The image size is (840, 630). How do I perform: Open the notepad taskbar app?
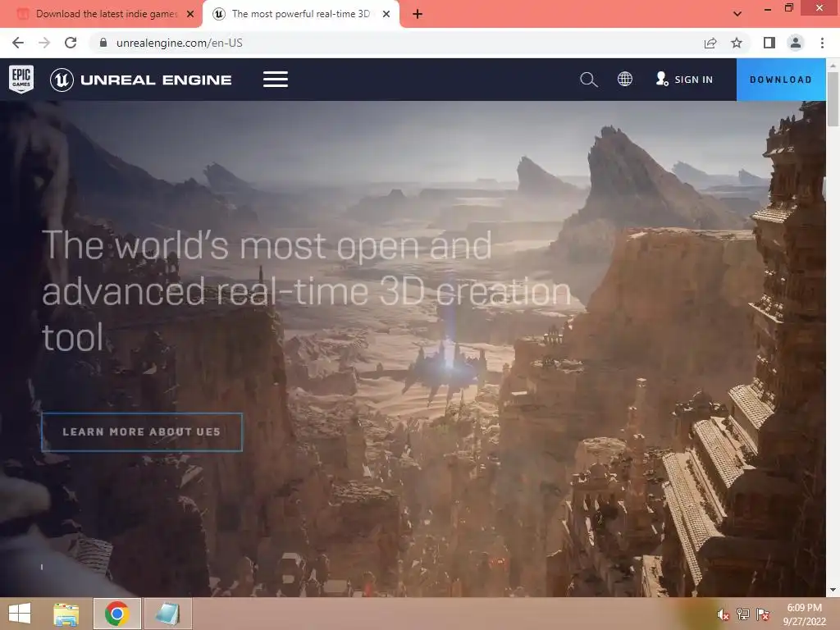pyautogui.click(x=167, y=614)
